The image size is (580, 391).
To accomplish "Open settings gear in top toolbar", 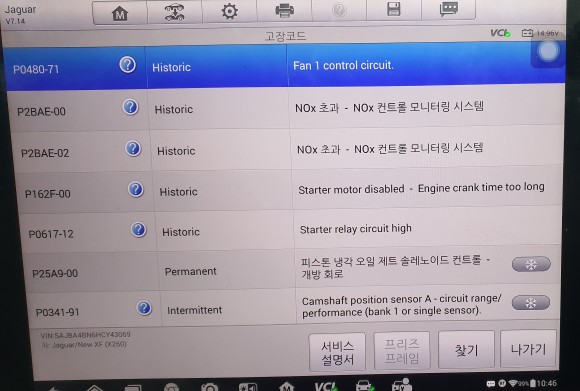I will click(229, 11).
